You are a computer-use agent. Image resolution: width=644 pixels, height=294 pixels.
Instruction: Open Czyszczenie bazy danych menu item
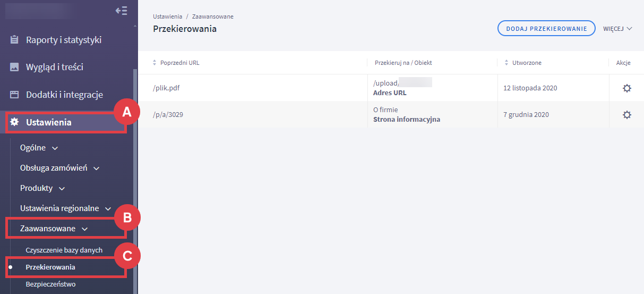tap(64, 250)
